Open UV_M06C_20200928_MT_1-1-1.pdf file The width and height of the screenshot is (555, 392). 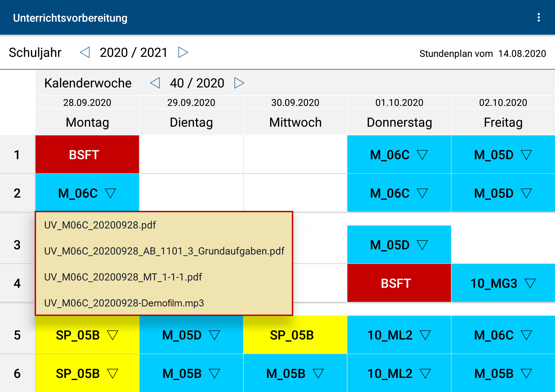(x=123, y=277)
